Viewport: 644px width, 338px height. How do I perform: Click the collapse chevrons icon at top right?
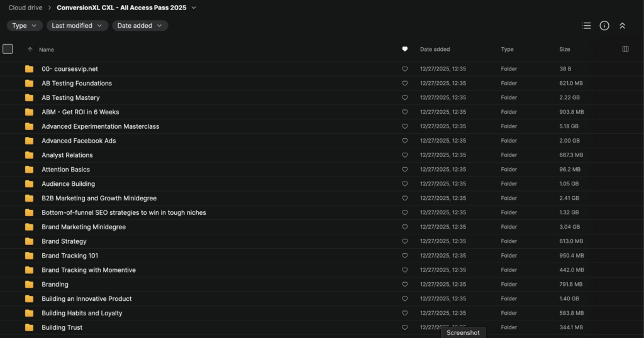tap(622, 26)
